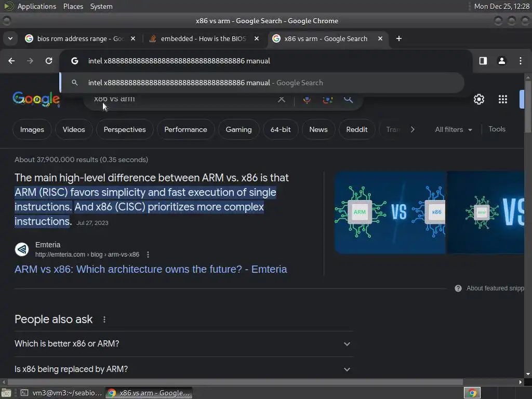The image size is (532, 399).
Task: Close the 'bios rom address range' tab
Action: click(x=133, y=38)
